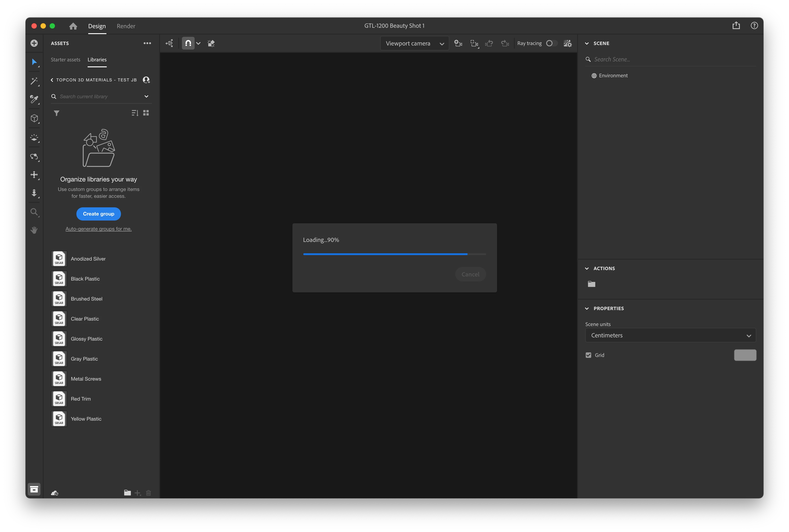Uncheck the Grid checkbox
Image resolution: width=789 pixels, height=532 pixels.
(x=588, y=355)
